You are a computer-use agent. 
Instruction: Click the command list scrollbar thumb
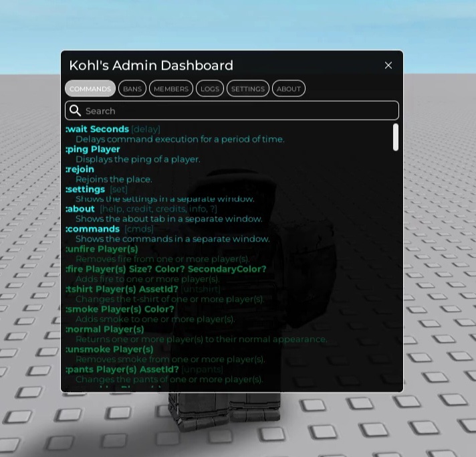point(396,137)
